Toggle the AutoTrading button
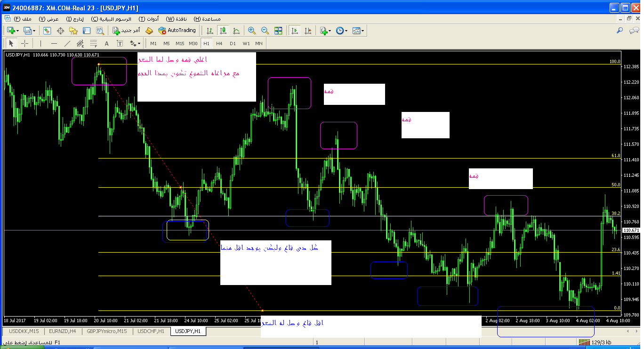The width and height of the screenshot is (644, 349). tap(177, 31)
